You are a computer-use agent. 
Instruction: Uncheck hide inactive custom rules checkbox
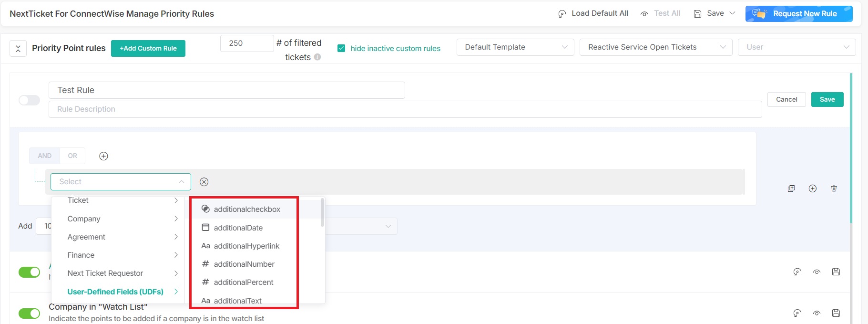[341, 48]
